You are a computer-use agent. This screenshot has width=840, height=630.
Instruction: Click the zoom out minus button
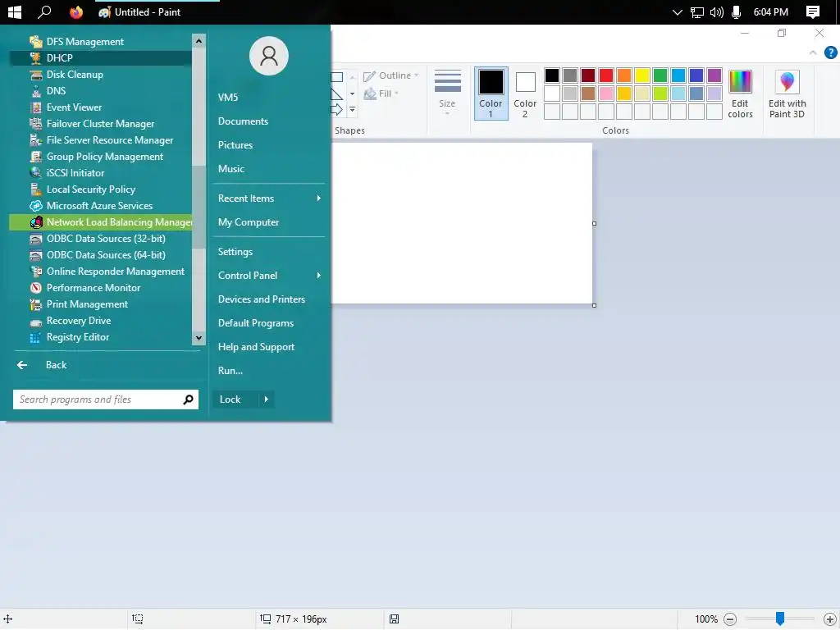tap(729, 619)
